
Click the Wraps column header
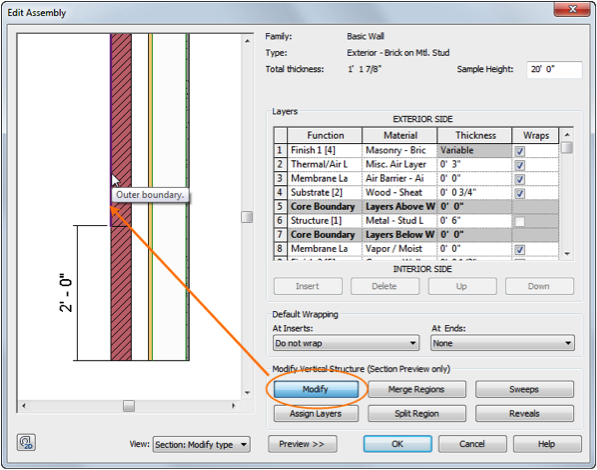pos(536,135)
